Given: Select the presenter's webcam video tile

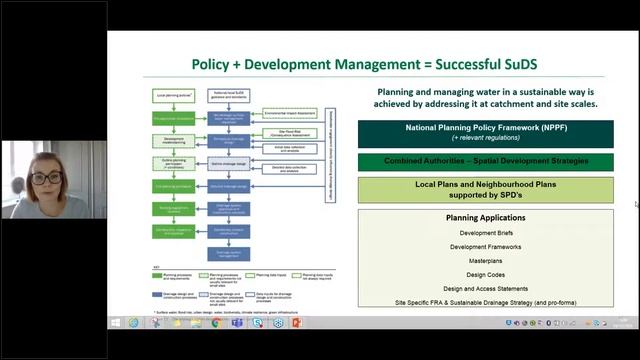Looking at the screenshot, I should (54, 180).
